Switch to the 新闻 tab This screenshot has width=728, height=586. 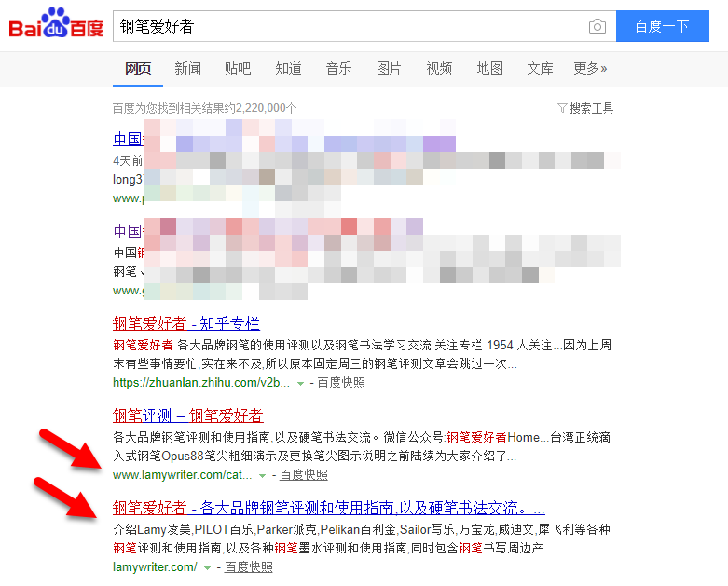pyautogui.click(x=187, y=68)
